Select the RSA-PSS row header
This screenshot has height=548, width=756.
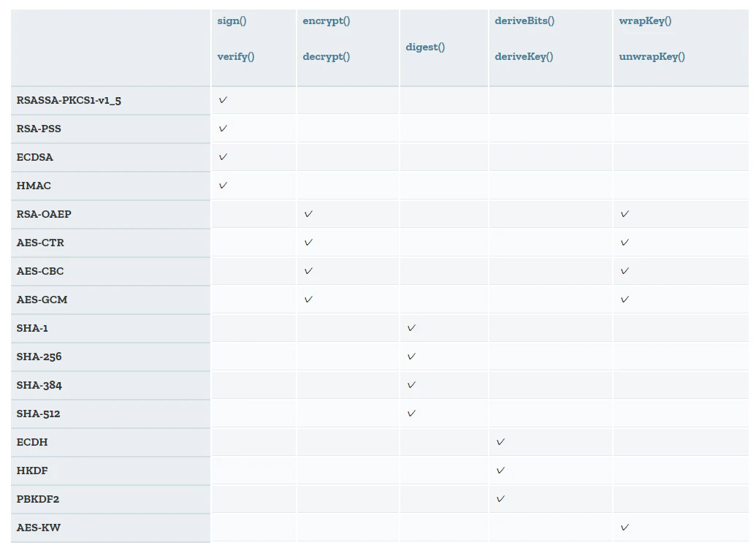tap(111, 129)
